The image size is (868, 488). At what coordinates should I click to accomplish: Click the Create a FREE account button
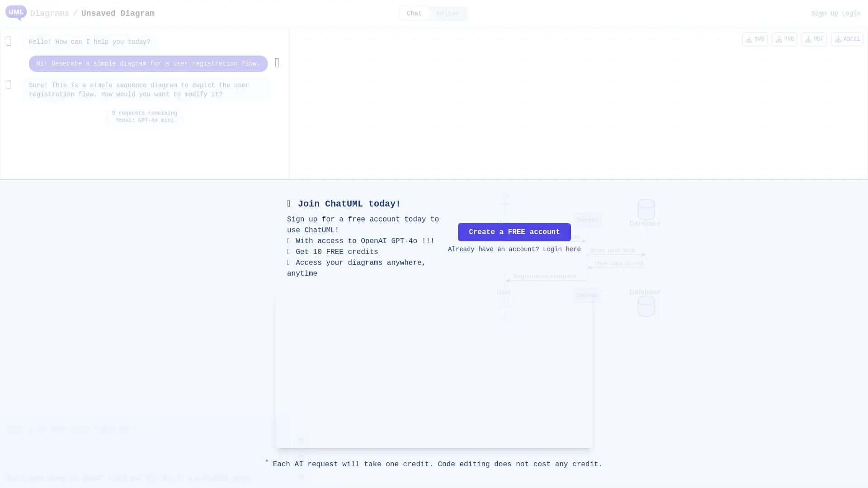click(514, 232)
